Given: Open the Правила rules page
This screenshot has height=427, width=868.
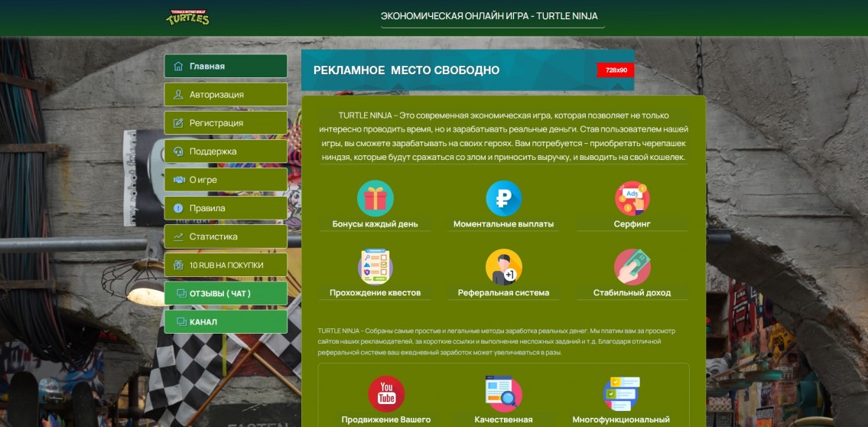Looking at the screenshot, I should (x=226, y=207).
